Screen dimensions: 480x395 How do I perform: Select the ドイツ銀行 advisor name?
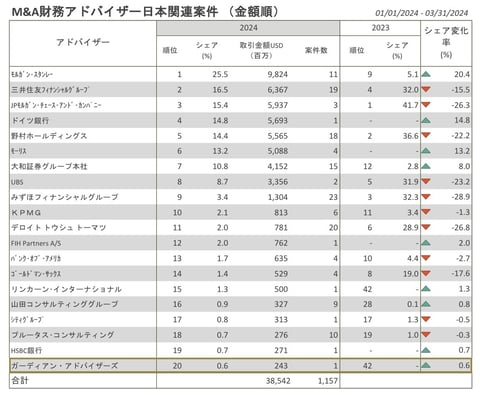30,120
